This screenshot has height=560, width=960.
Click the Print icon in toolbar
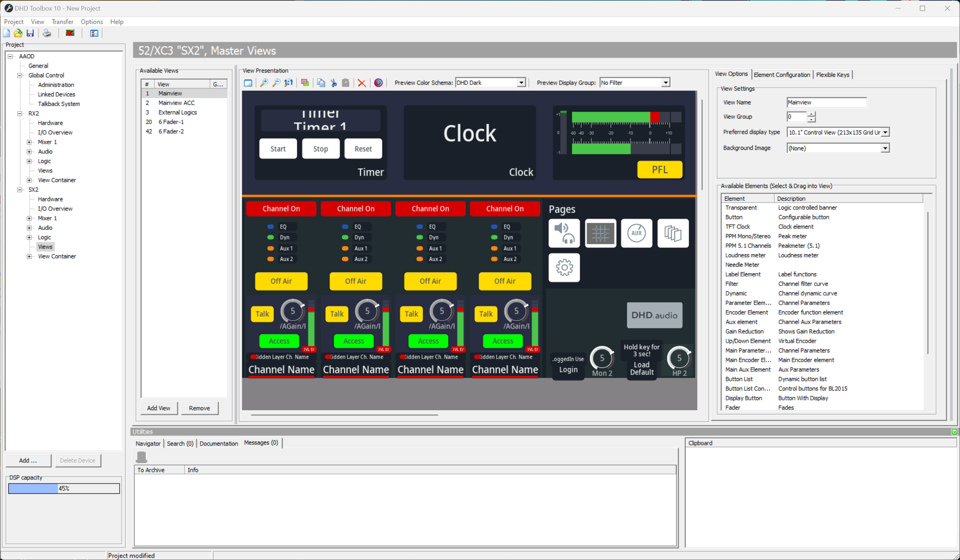(47, 33)
